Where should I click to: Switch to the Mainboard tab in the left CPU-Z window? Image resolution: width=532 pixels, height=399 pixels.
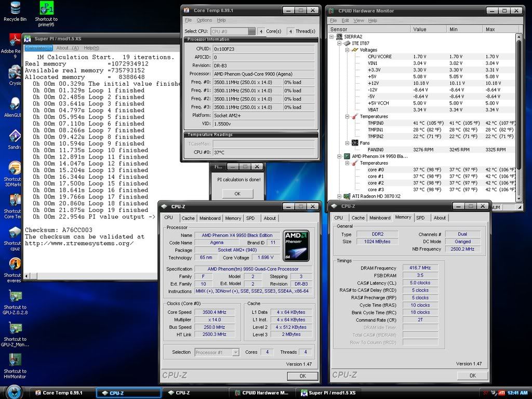coord(210,218)
